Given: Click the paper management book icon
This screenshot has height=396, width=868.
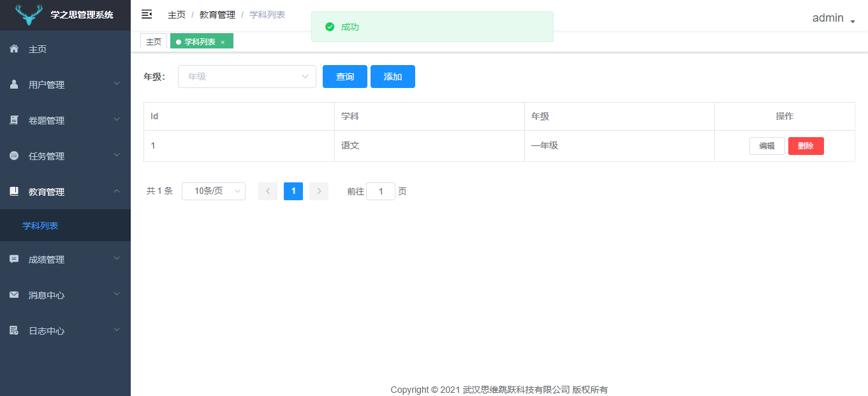Looking at the screenshot, I should point(14,120).
